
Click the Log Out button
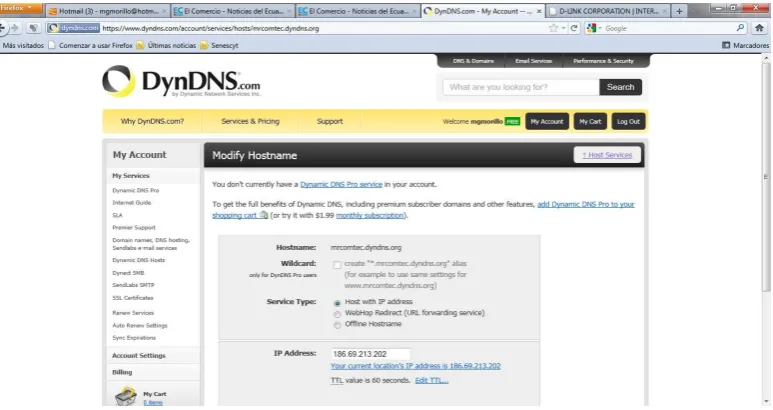(628, 121)
